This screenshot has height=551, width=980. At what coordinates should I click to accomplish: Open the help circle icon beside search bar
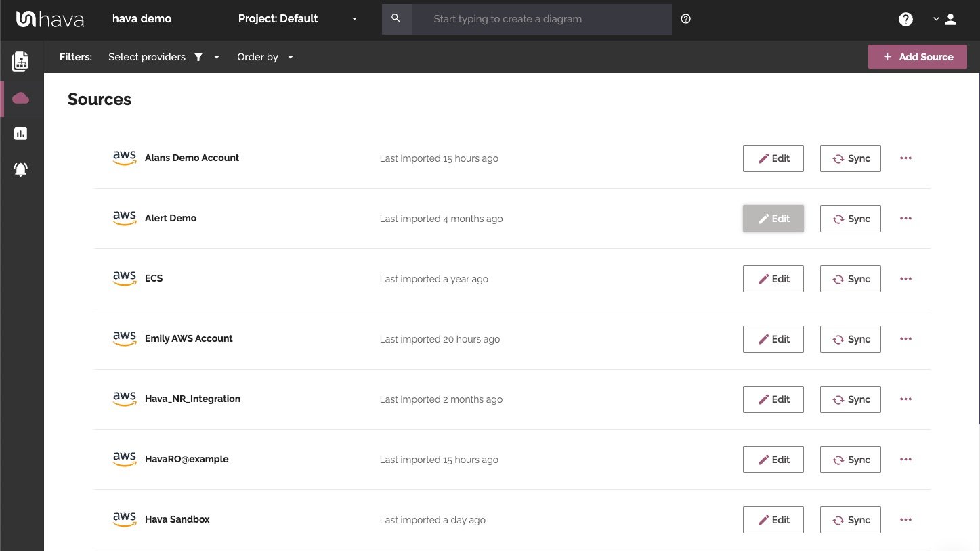(685, 19)
